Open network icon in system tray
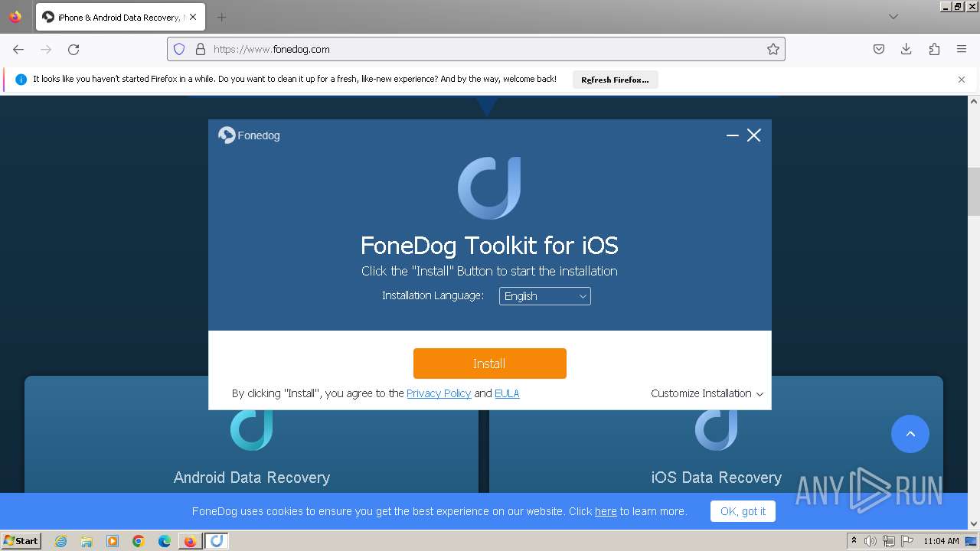Screen dimensions: 980x551 (889, 541)
